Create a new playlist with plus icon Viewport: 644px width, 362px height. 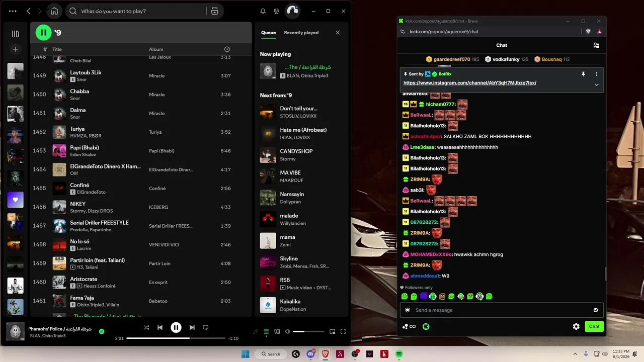coord(15,49)
